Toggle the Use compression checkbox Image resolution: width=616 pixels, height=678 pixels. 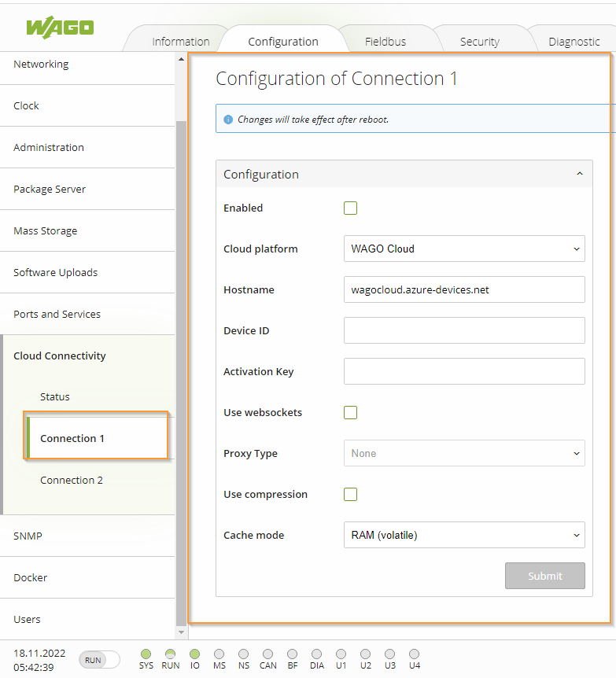tap(350, 494)
